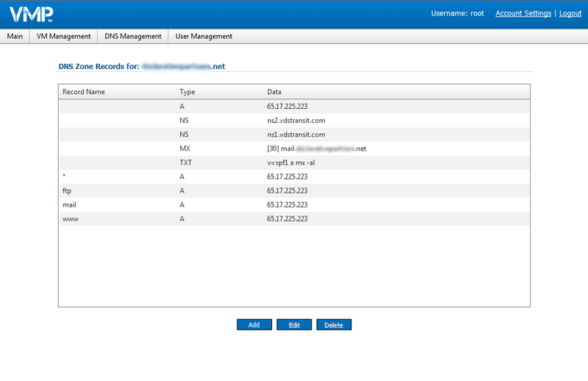
Task: Select the ftp record name
Action: tap(67, 190)
